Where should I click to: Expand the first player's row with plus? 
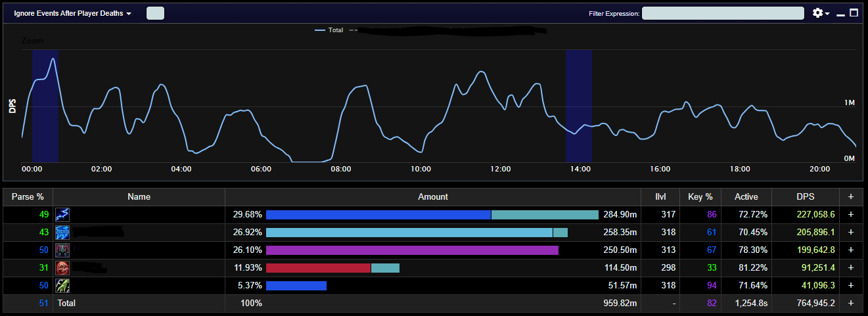851,214
